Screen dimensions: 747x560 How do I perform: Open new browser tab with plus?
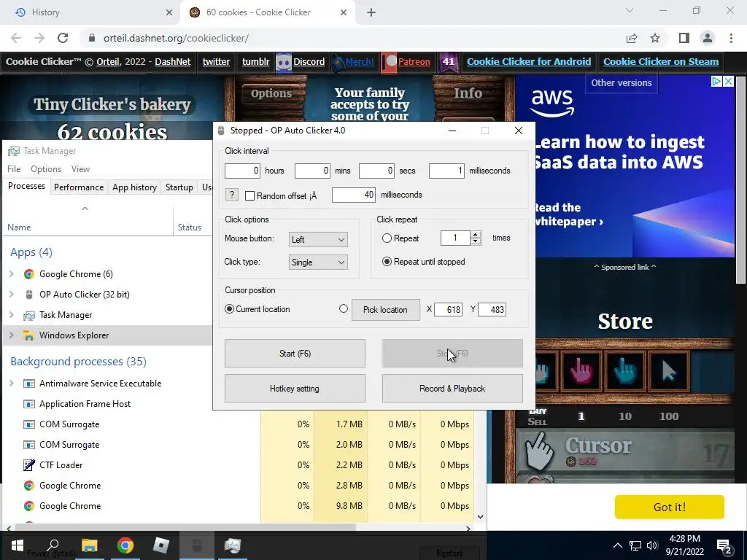pyautogui.click(x=371, y=12)
